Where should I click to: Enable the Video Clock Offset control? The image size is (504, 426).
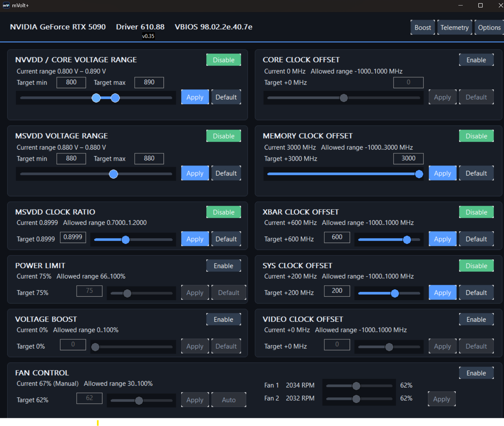[x=476, y=319]
